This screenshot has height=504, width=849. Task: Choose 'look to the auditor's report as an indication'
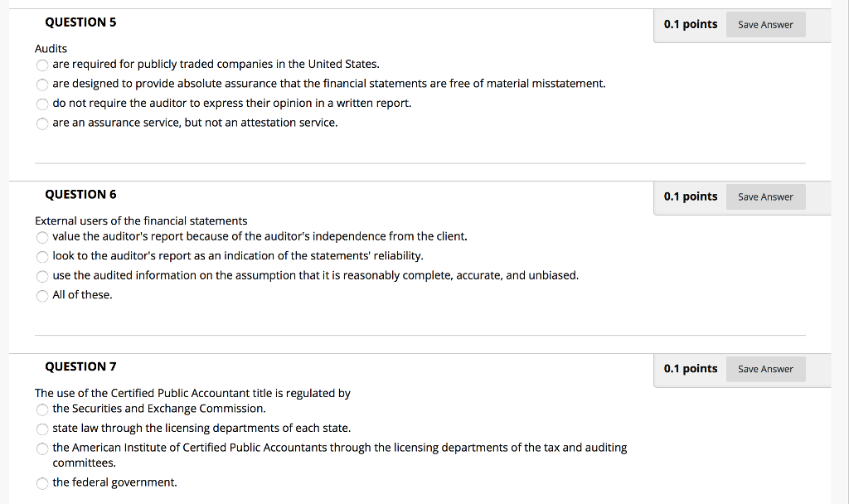point(42,256)
